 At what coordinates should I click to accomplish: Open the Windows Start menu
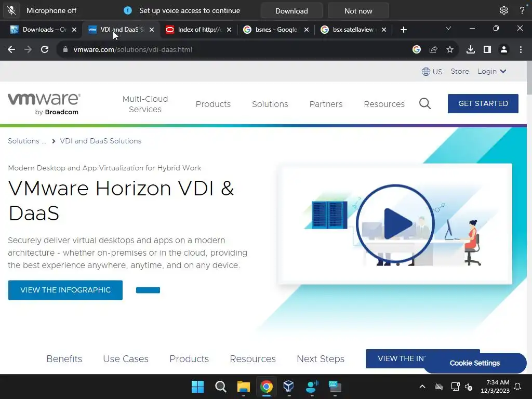point(197,387)
